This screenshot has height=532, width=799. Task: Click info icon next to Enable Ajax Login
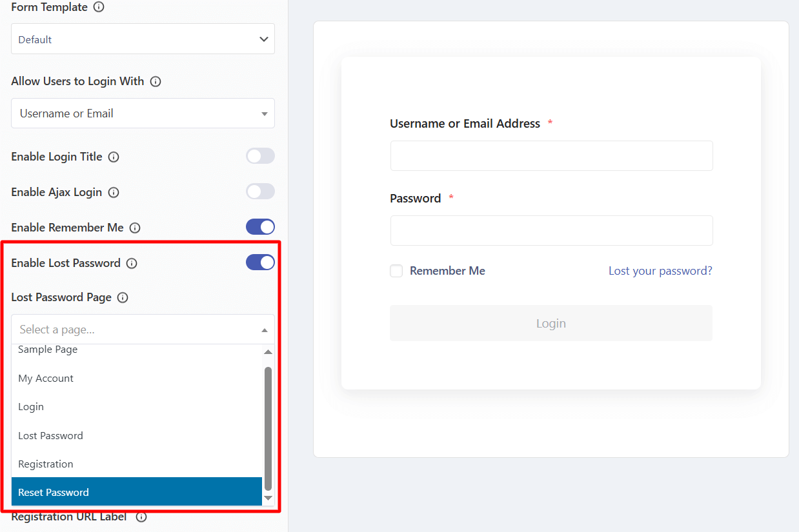pos(114,192)
